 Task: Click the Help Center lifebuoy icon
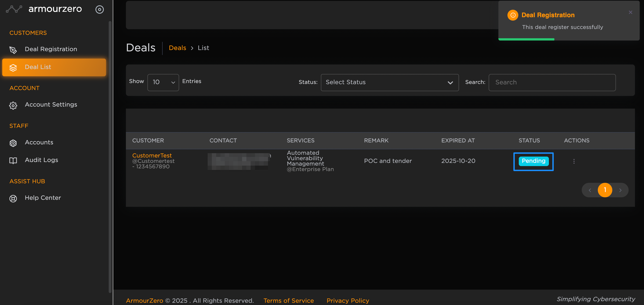(x=13, y=198)
